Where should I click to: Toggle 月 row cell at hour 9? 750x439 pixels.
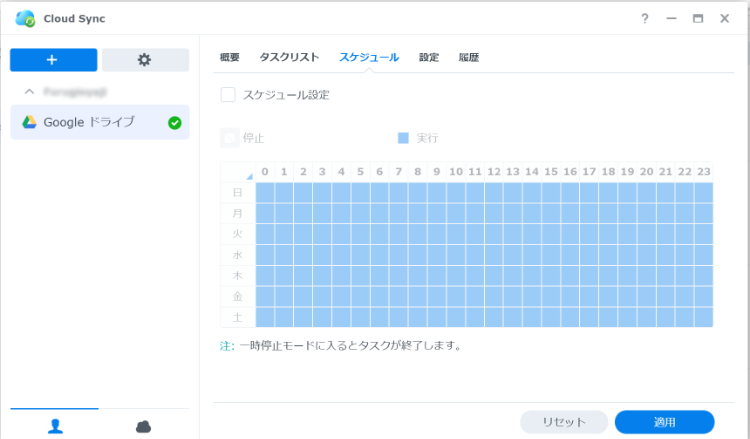coord(437,213)
